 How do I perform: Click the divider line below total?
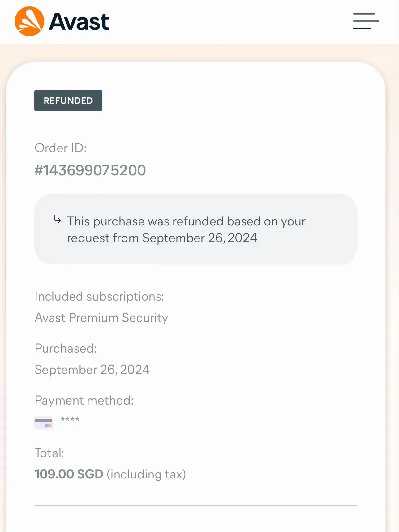196,506
